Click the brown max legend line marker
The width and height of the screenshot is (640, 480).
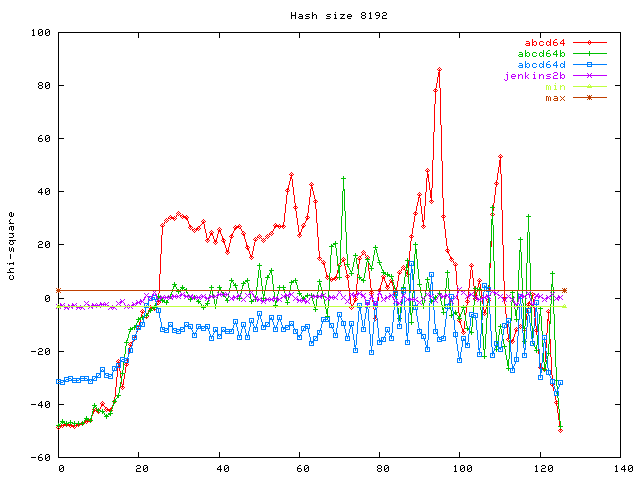tap(590, 98)
